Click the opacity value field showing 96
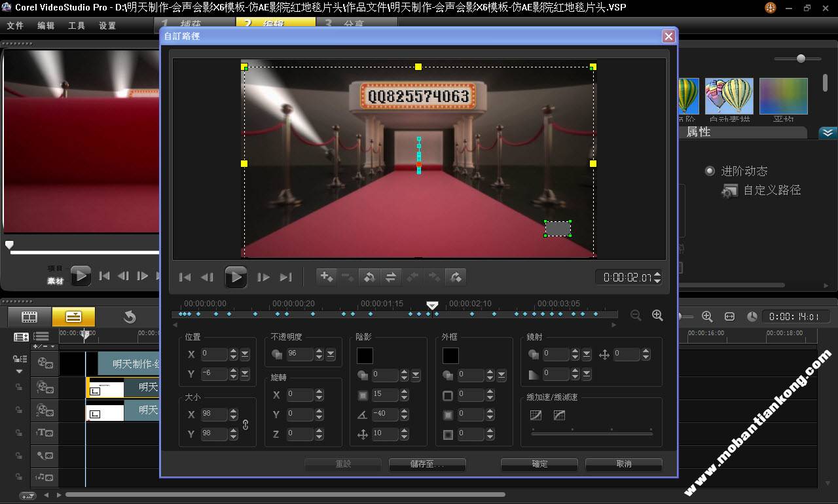This screenshot has width=838, height=504. click(x=299, y=354)
